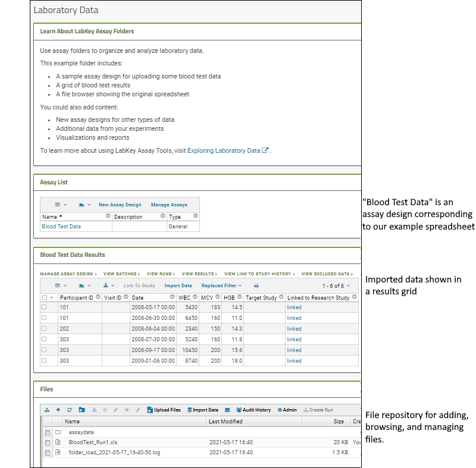Refresh the Files browser

coord(70,410)
